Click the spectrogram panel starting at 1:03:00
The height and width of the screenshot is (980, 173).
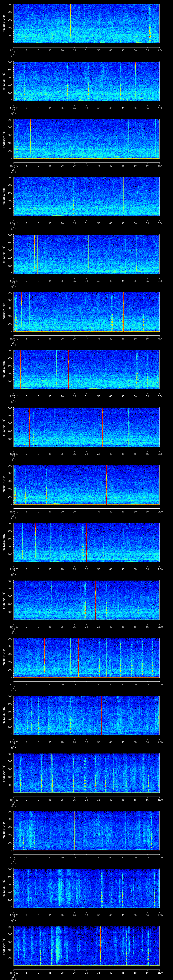pos(87,139)
